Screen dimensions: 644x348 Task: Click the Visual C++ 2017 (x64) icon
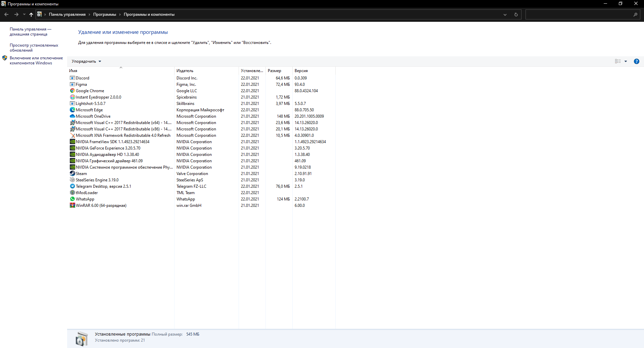tap(72, 123)
